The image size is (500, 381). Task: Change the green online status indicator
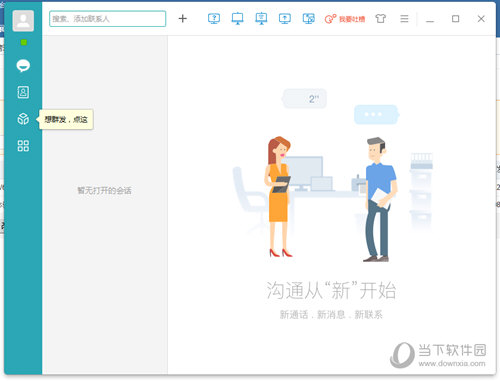24,42
